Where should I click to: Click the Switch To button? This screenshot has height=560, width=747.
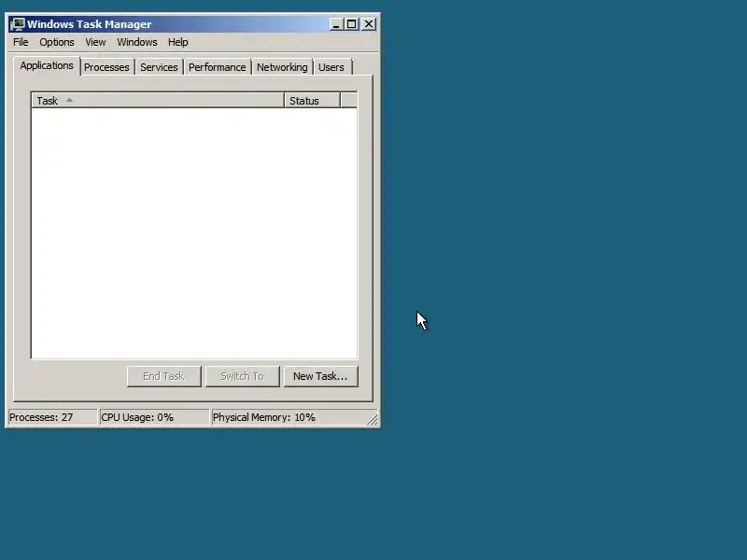[242, 376]
